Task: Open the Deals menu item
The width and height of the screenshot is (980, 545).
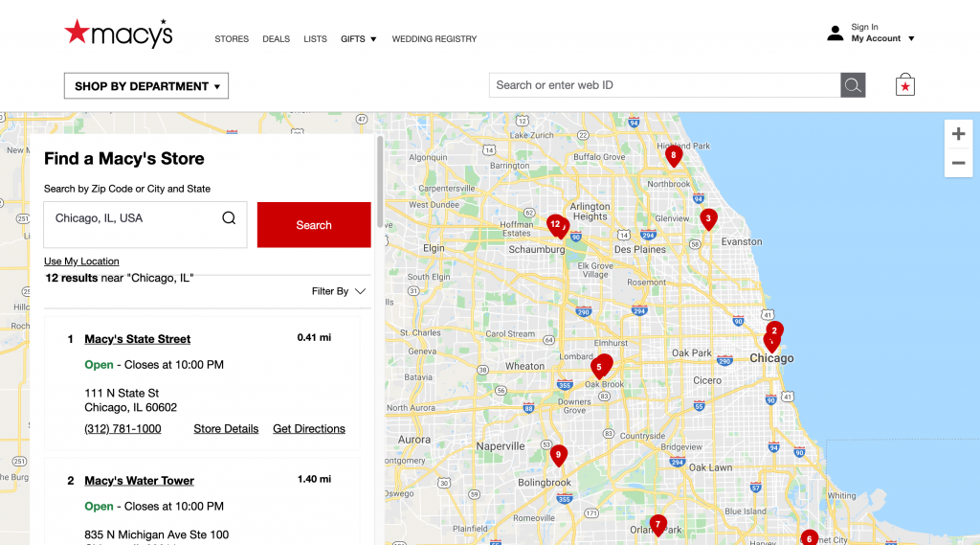Action: [277, 39]
